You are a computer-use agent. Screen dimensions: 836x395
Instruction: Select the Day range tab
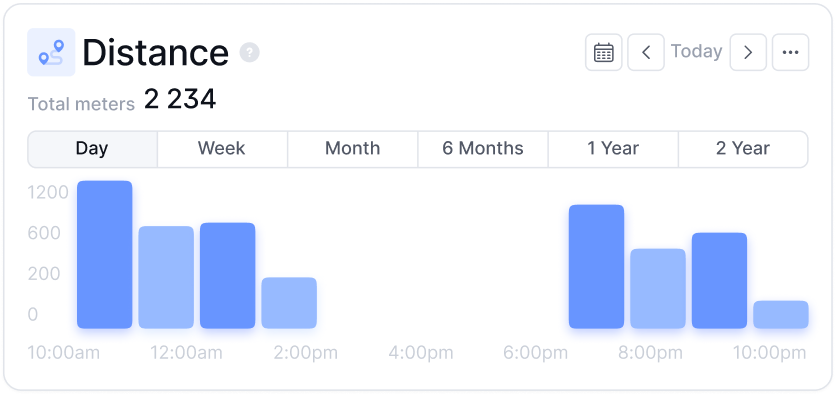(x=92, y=149)
